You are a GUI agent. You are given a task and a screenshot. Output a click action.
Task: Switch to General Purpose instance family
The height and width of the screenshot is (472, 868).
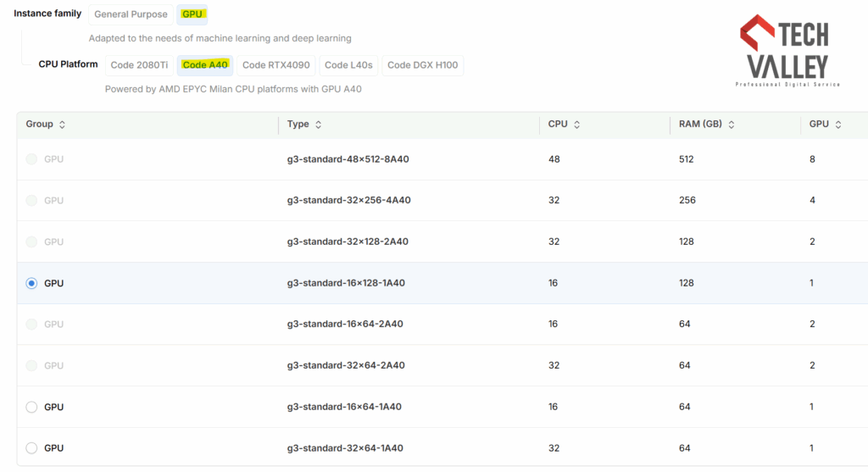click(x=131, y=14)
